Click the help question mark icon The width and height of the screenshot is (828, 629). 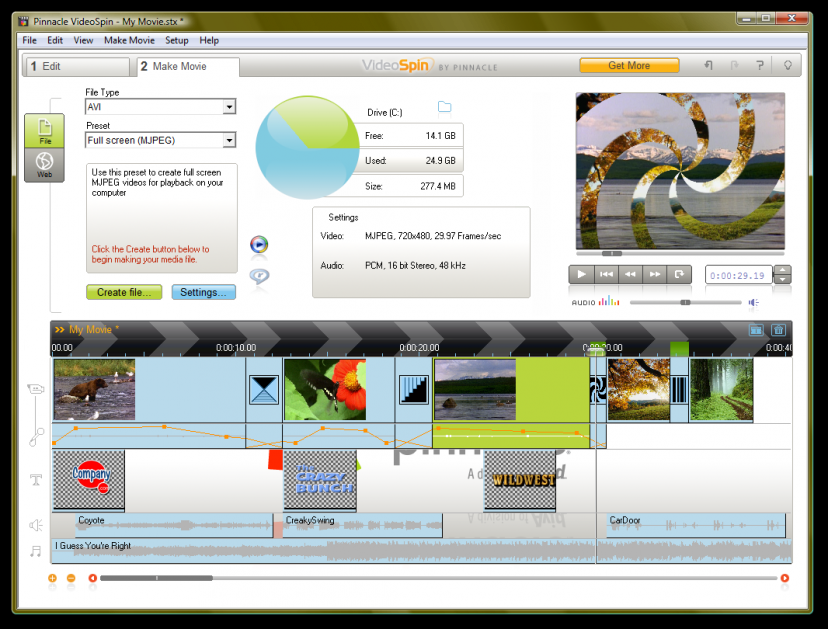point(760,66)
